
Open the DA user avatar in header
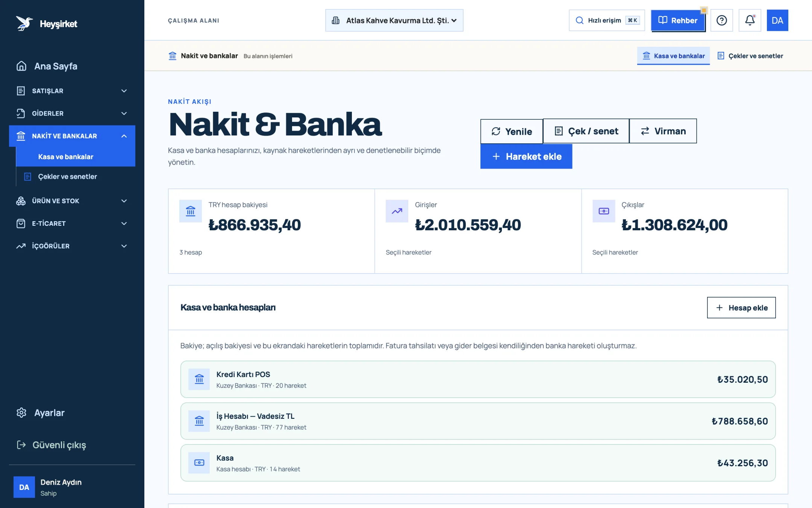(777, 20)
